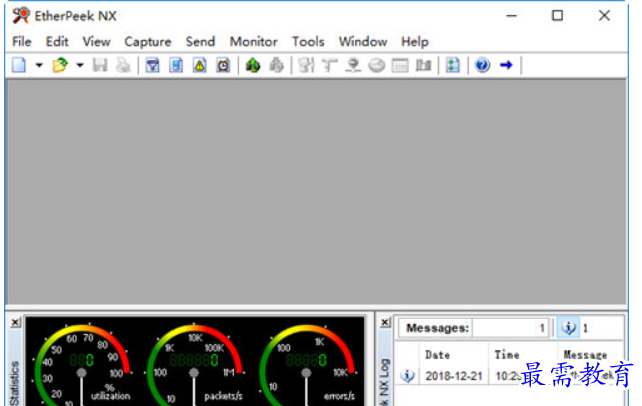Close the NX Log panel

[x=385, y=323]
